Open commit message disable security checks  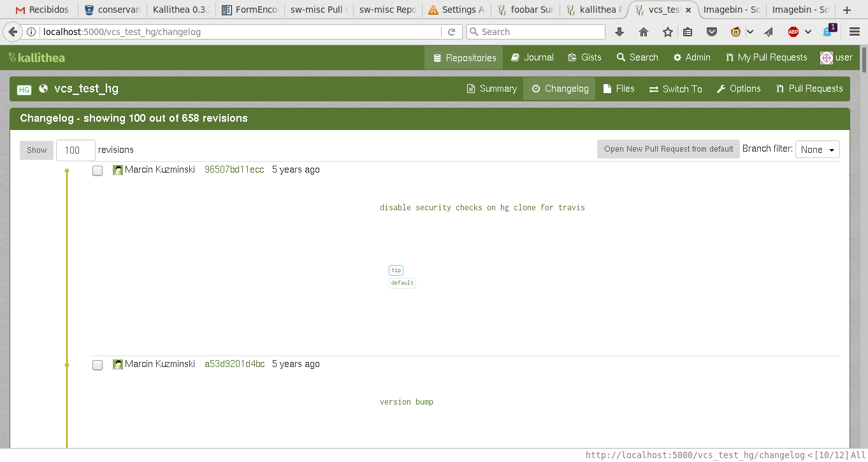point(482,208)
